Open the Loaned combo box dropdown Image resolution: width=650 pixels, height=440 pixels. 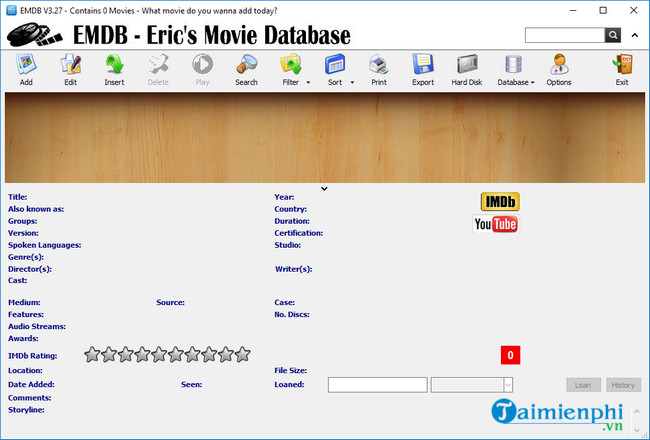tap(508, 384)
